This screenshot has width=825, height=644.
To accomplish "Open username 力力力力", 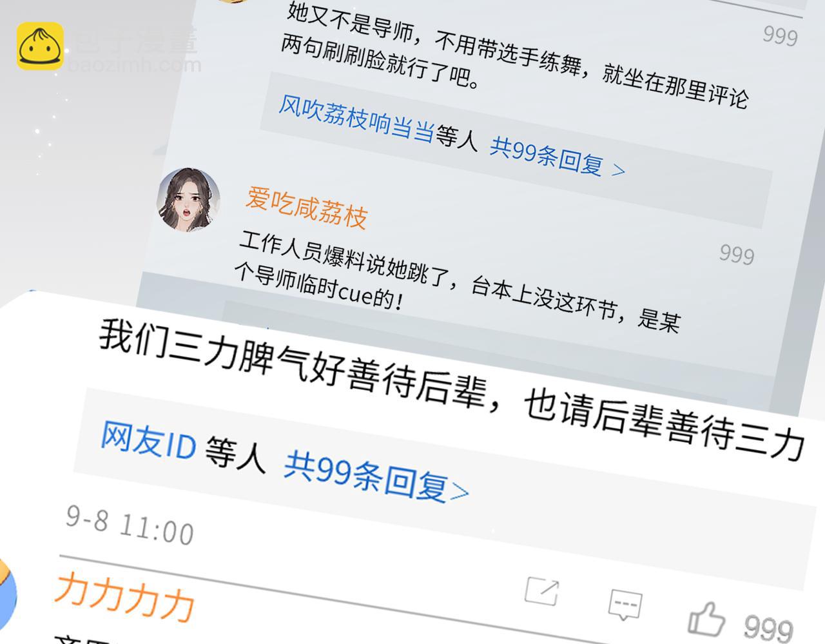I will tap(126, 596).
